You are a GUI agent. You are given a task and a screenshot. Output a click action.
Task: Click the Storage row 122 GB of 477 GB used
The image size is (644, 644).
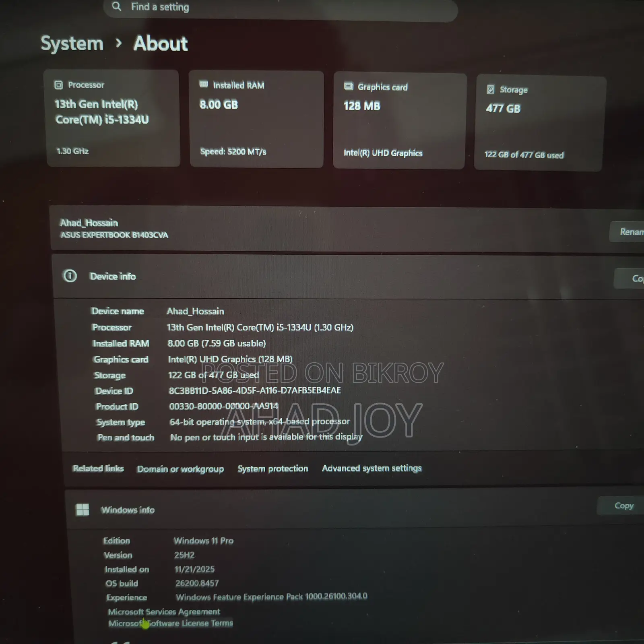click(213, 375)
